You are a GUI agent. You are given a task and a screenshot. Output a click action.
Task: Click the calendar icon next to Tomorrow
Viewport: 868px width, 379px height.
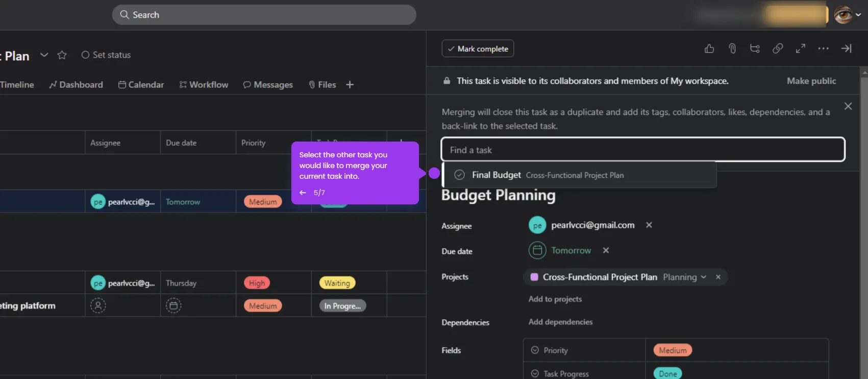[537, 250]
